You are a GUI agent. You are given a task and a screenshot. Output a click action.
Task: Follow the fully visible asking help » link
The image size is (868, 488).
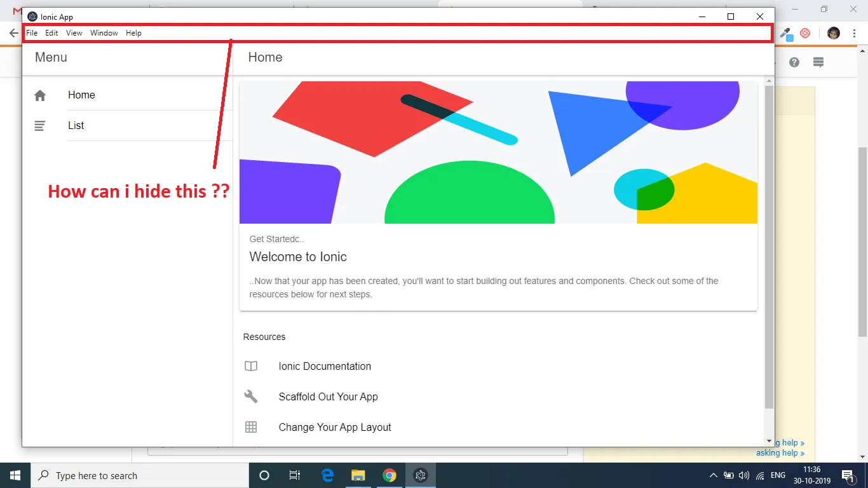pyautogui.click(x=780, y=453)
